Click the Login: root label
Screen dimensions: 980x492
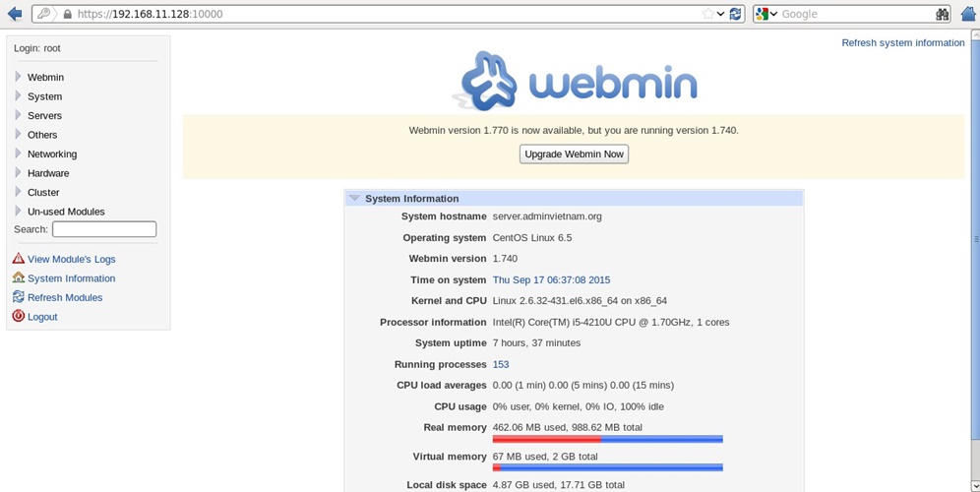point(36,48)
